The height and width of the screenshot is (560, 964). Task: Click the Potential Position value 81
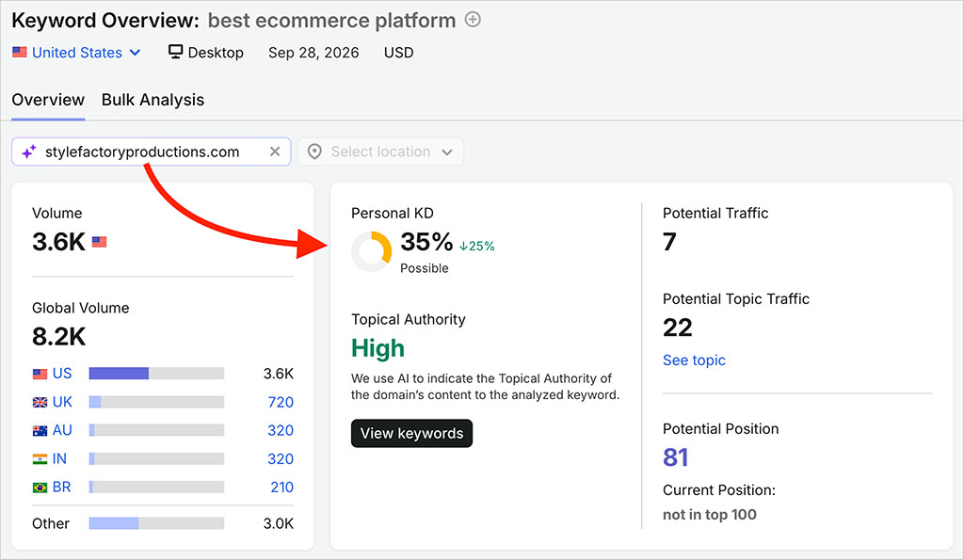675,457
